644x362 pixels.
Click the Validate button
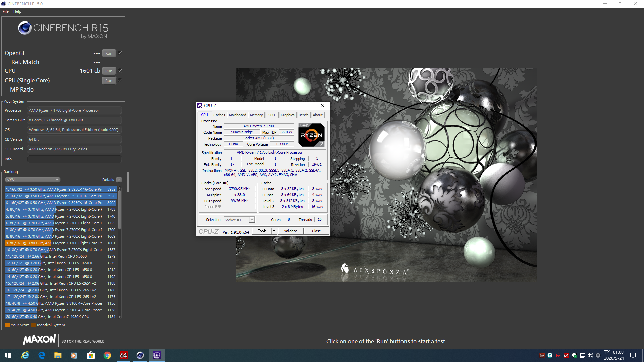click(290, 231)
